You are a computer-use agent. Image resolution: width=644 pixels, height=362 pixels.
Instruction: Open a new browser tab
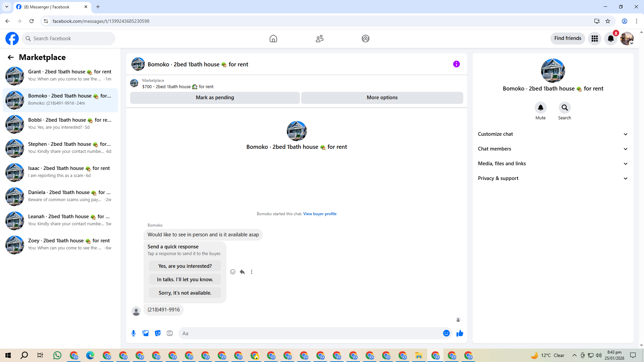[98, 7]
